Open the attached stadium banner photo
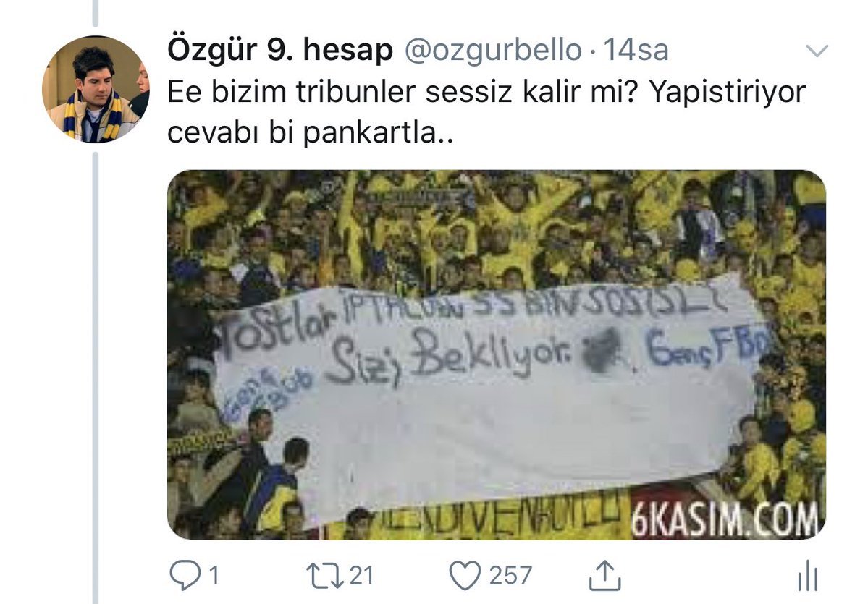Viewport: 868px width, 604px height. coord(497,354)
